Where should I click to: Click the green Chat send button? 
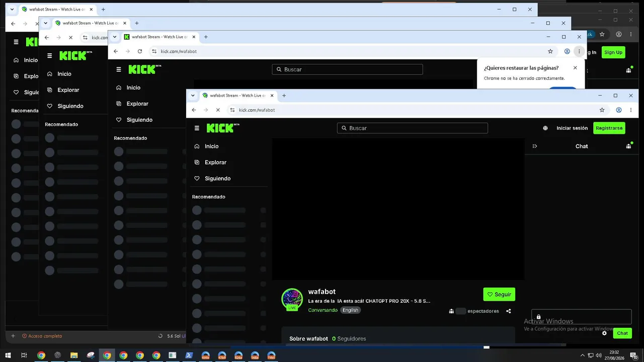pyautogui.click(x=622, y=333)
